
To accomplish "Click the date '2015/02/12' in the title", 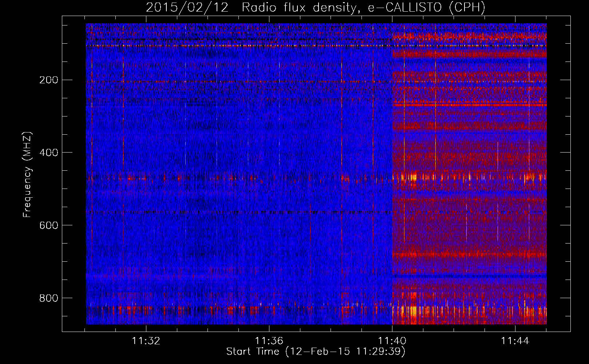I will click(x=187, y=8).
